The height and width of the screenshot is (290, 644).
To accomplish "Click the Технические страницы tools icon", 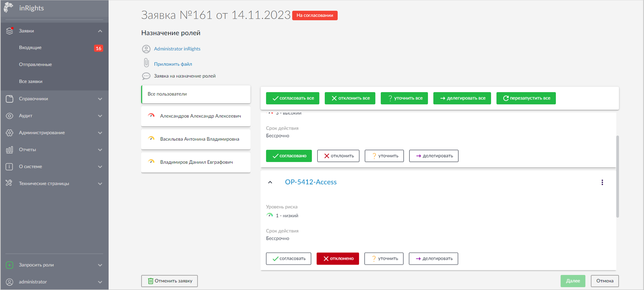I will pyautogui.click(x=9, y=183).
